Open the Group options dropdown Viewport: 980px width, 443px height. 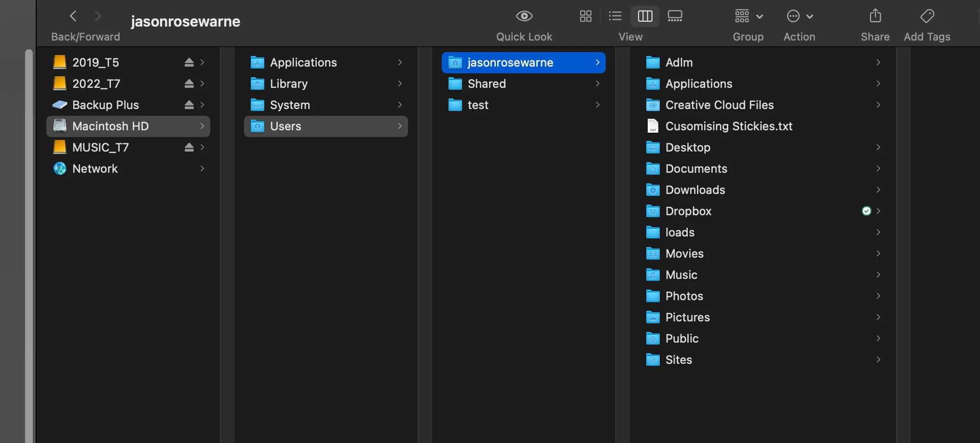(x=749, y=16)
